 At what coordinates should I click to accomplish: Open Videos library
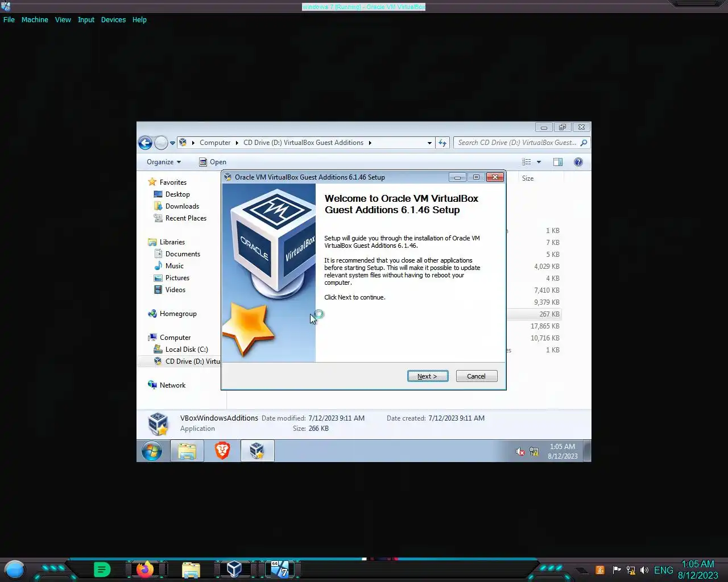click(x=175, y=290)
